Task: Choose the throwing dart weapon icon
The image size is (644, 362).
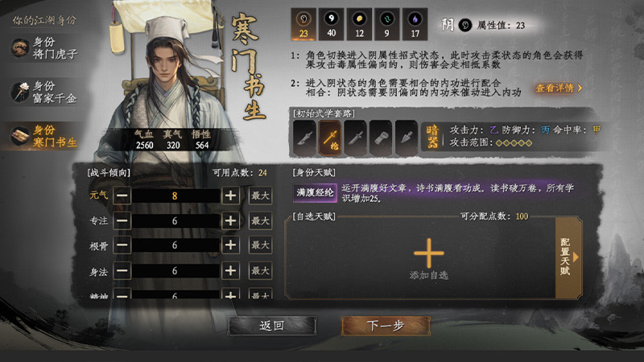Action: (x=407, y=138)
